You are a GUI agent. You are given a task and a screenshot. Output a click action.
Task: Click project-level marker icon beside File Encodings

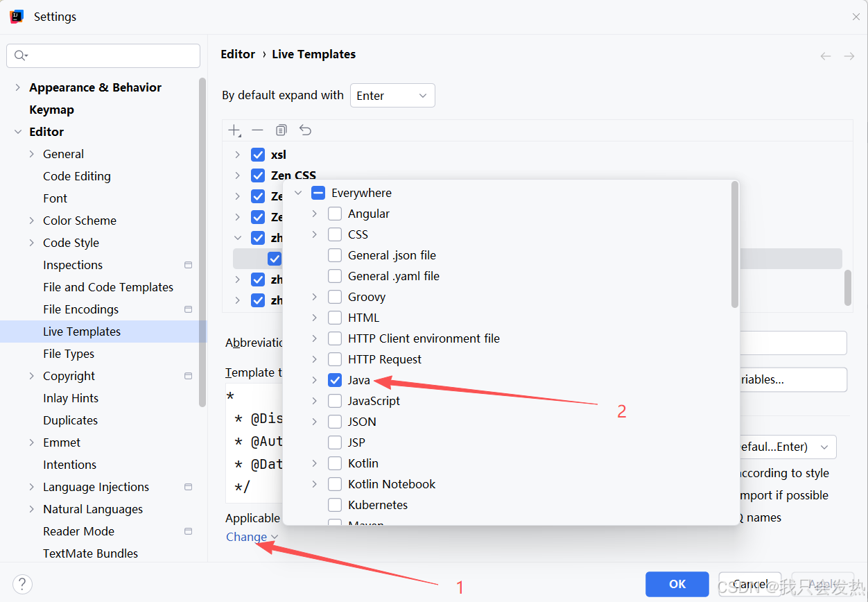click(x=188, y=309)
